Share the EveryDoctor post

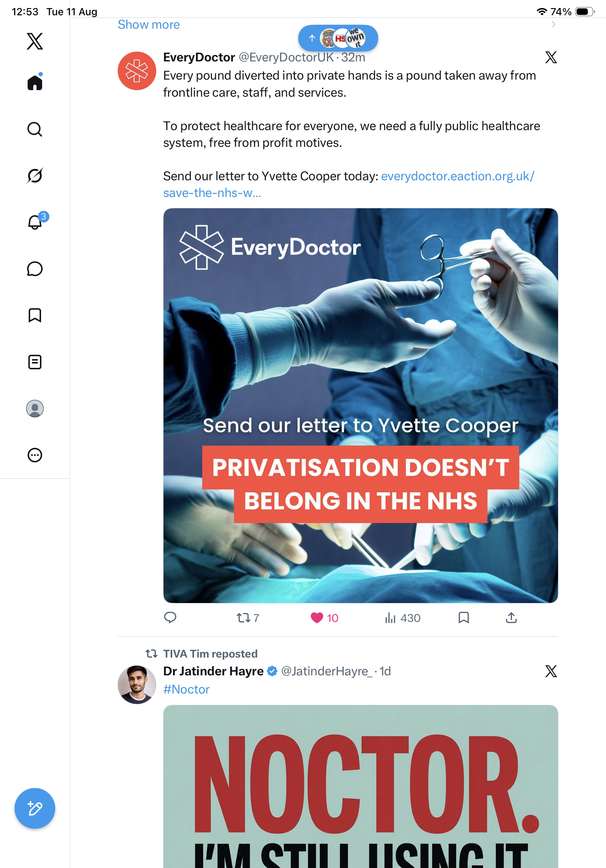coord(511,618)
